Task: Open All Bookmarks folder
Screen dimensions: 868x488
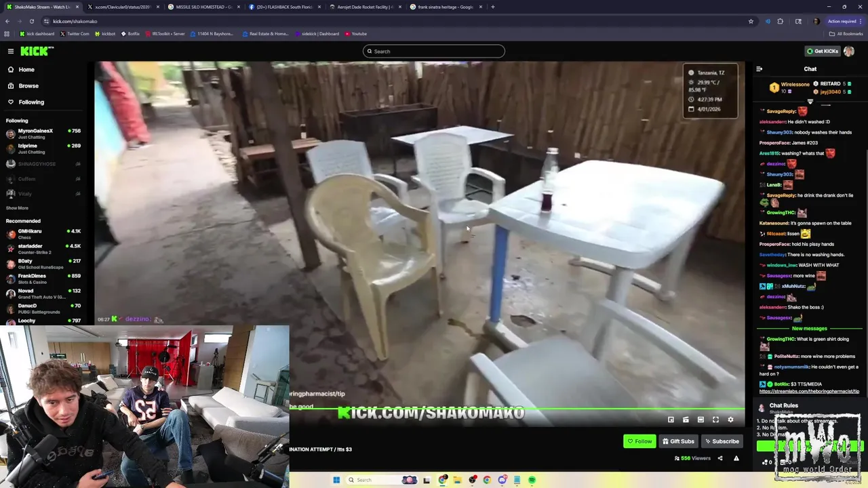Action: 846,33
